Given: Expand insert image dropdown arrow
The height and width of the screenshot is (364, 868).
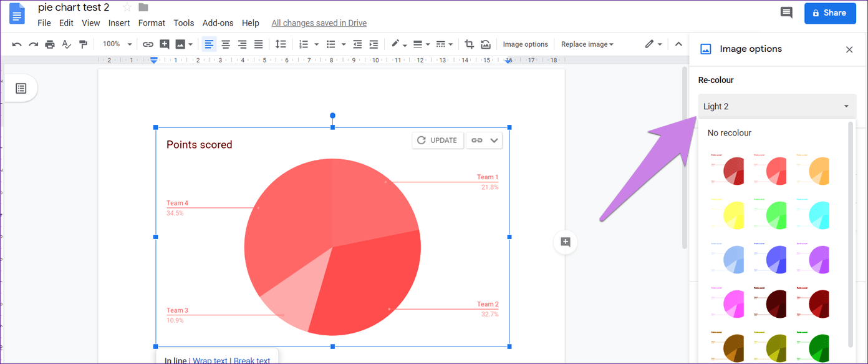Looking at the screenshot, I should 191,44.
